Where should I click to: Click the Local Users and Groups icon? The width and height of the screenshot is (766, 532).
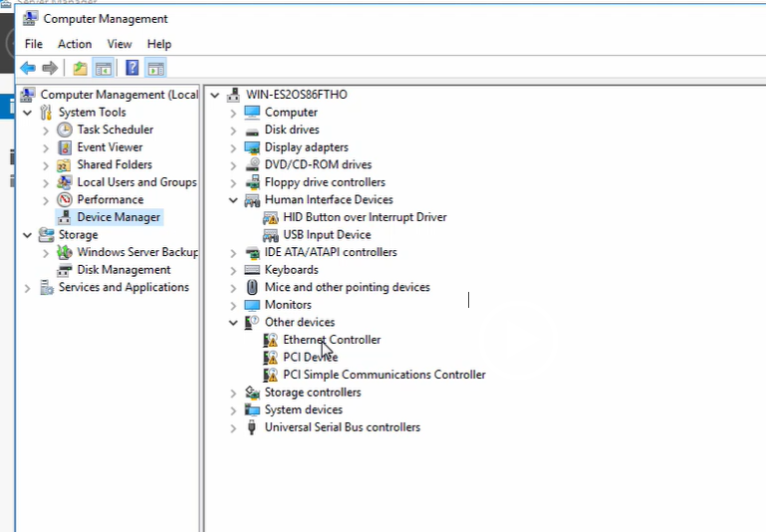[x=65, y=182]
